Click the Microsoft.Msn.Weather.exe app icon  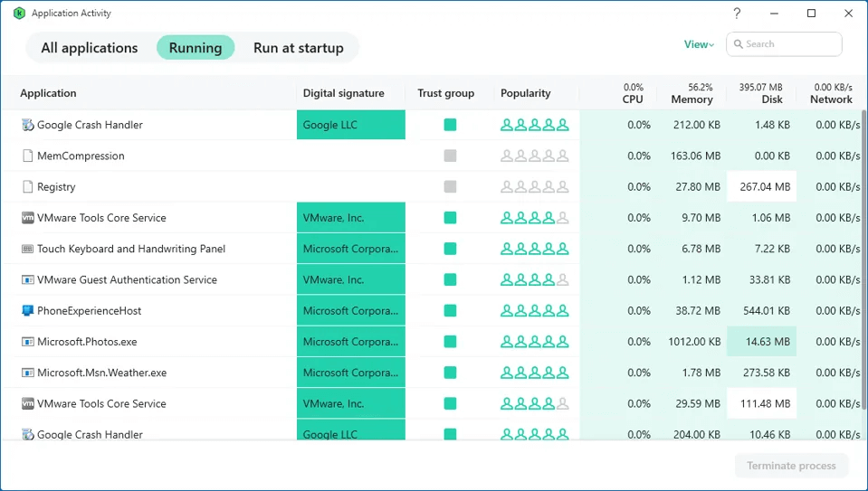pyautogui.click(x=27, y=373)
